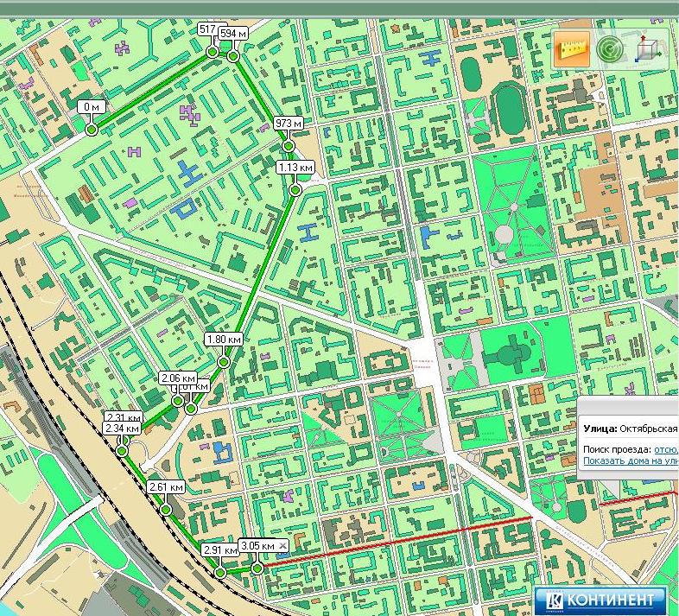Activate the green radar search tool
679x616 pixels.
(x=610, y=49)
